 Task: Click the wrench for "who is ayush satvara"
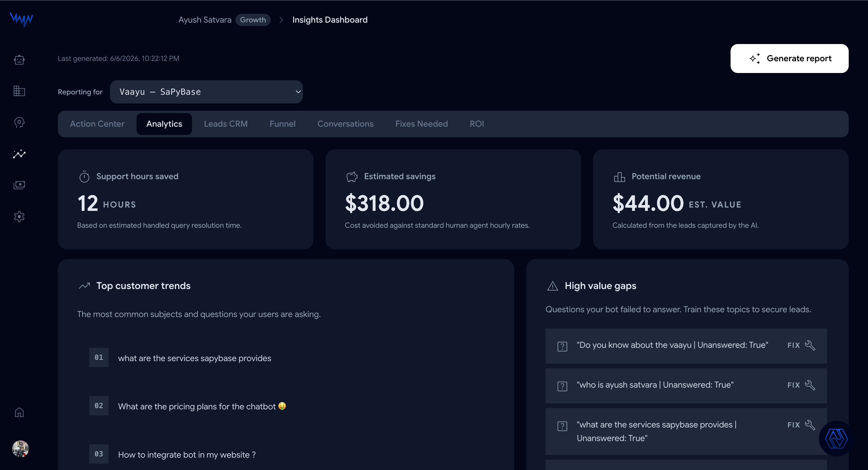(810, 385)
